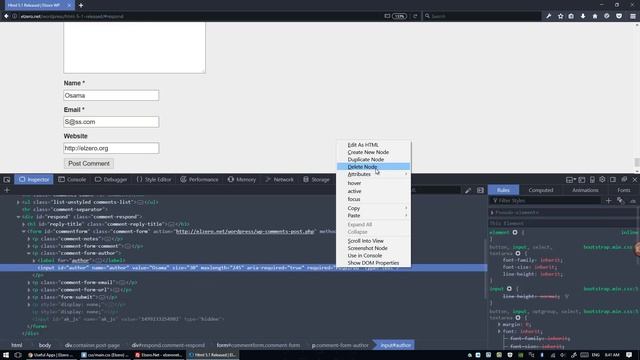Choose Show DOM Properties entry
Viewport: 640px width, 360px height.
tap(373, 263)
